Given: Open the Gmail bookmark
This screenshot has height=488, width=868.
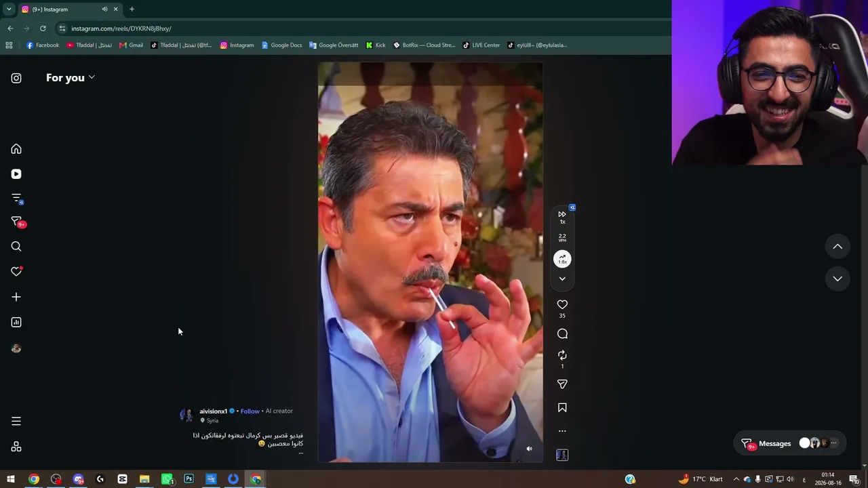Looking at the screenshot, I should pos(131,45).
